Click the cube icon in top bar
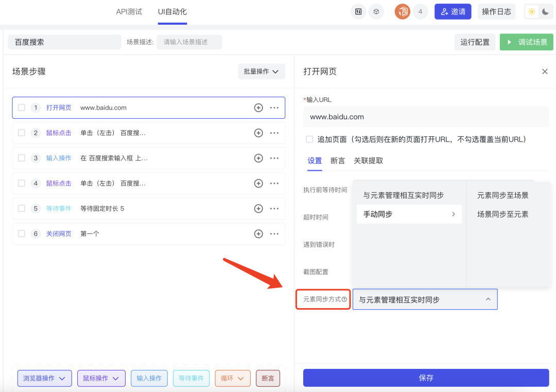The width and height of the screenshot is (556, 392). tap(376, 12)
